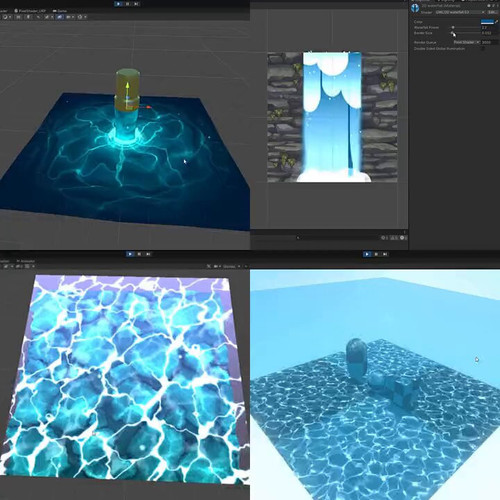Open the Color swatch in material Inspector
This screenshot has width=500, height=500.
coord(487,22)
